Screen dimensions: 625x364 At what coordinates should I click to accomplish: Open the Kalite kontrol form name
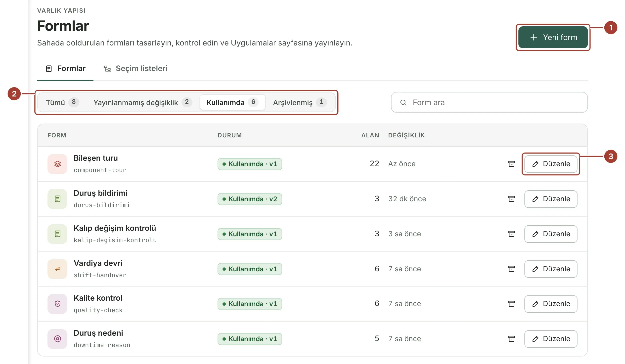pos(98,298)
